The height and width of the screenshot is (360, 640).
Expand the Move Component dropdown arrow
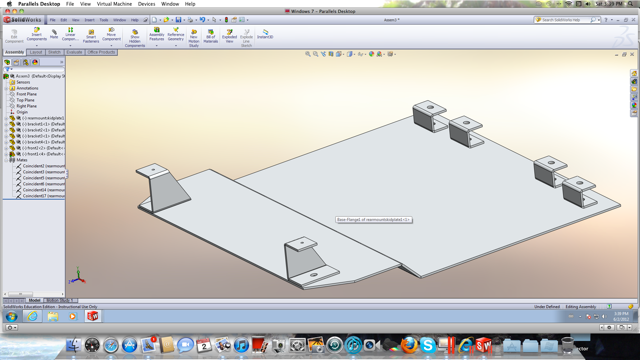[111, 45]
